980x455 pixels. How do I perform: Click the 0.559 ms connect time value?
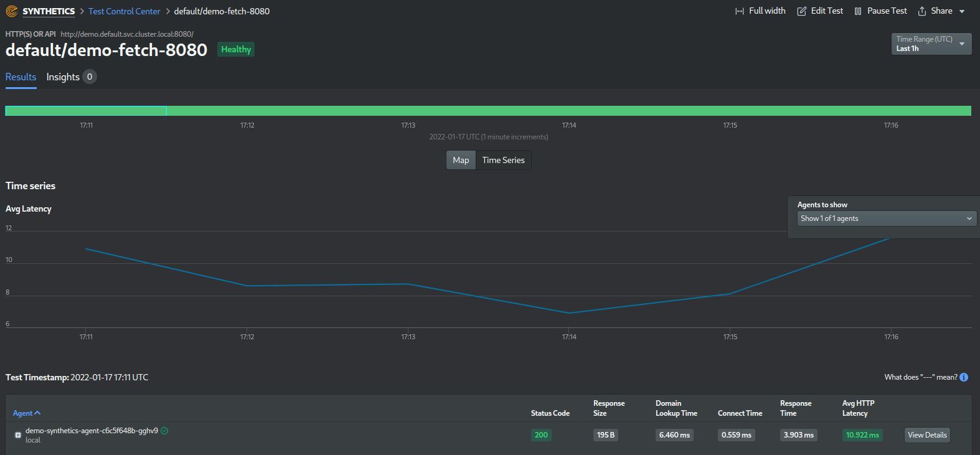737,435
